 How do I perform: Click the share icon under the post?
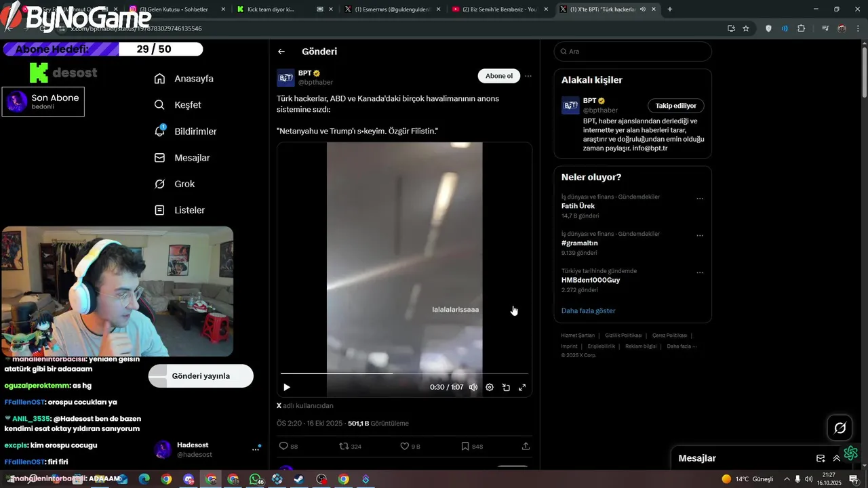coord(526,447)
